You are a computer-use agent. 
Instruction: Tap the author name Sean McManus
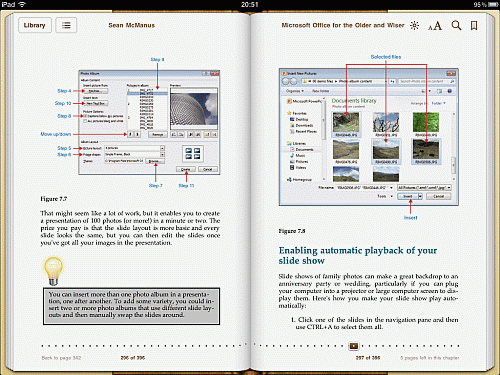pyautogui.click(x=132, y=25)
